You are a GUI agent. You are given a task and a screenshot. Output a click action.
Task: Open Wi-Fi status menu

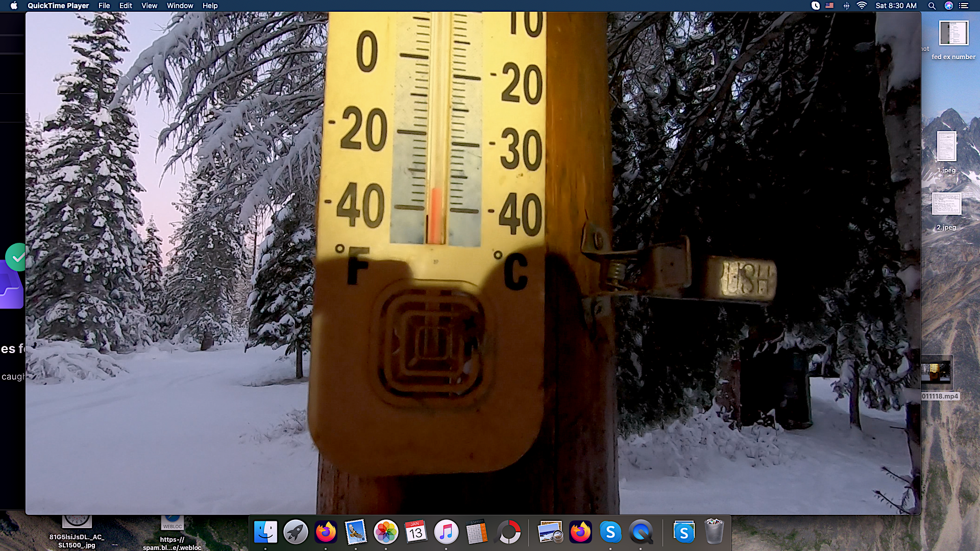pyautogui.click(x=862, y=6)
